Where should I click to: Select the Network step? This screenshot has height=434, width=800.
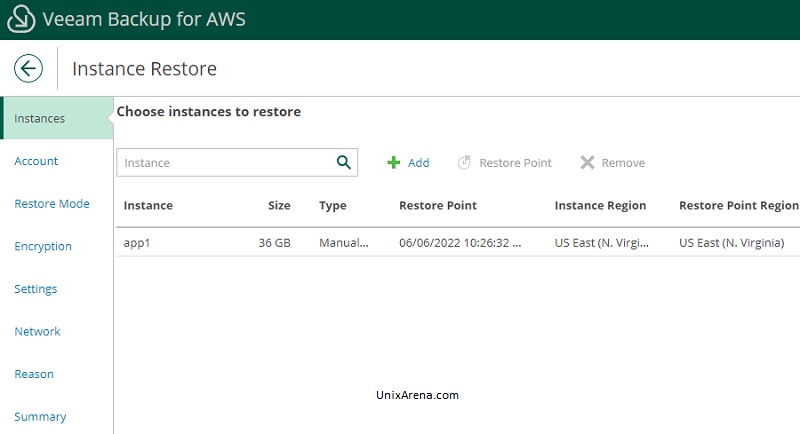click(x=37, y=331)
